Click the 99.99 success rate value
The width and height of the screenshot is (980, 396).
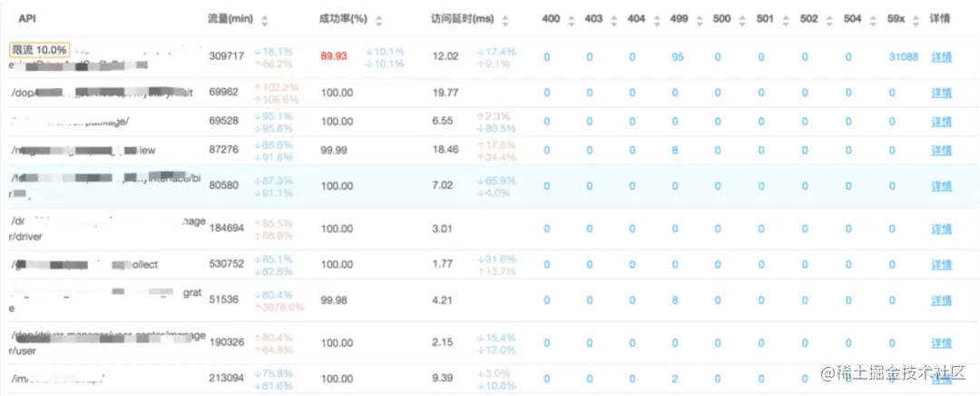coord(334,151)
